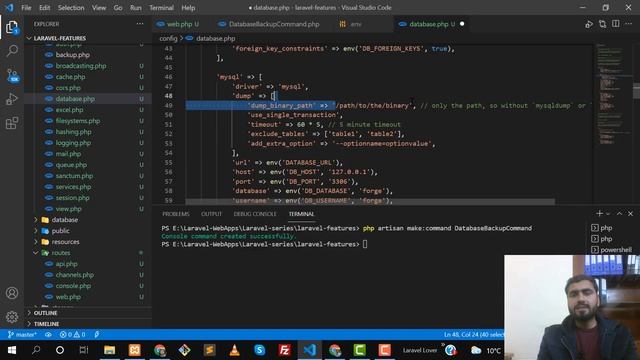
Task: Open the Selection menu
Action: (x=71, y=8)
